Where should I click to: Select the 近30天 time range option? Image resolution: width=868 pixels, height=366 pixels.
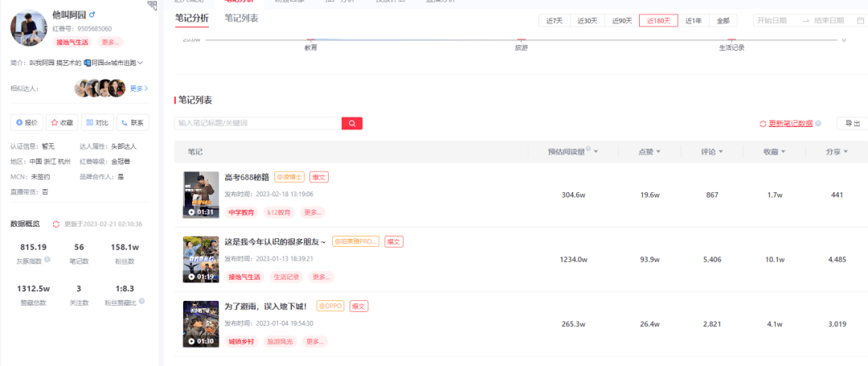coord(588,21)
